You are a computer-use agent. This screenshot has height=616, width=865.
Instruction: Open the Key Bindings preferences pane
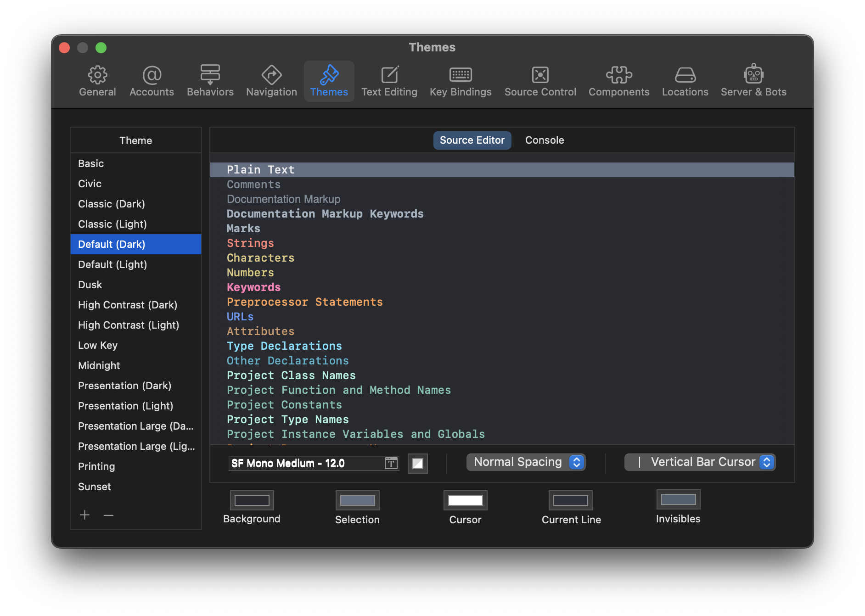click(461, 81)
